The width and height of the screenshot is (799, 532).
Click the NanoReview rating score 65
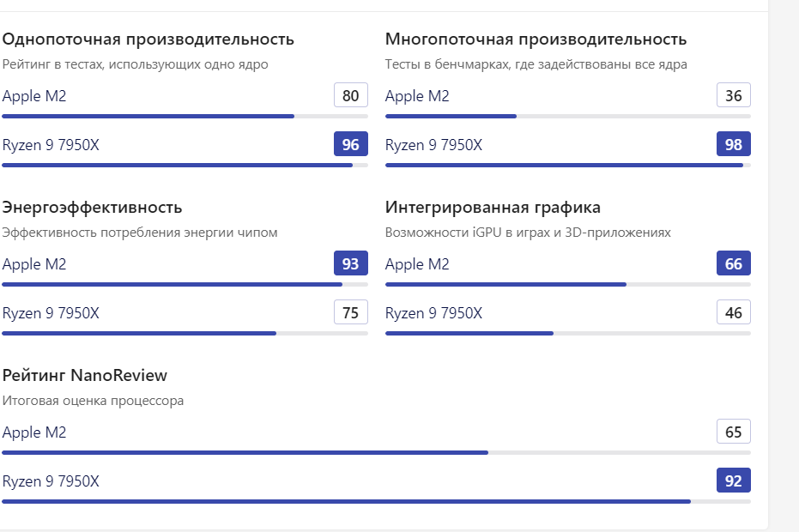(x=733, y=432)
